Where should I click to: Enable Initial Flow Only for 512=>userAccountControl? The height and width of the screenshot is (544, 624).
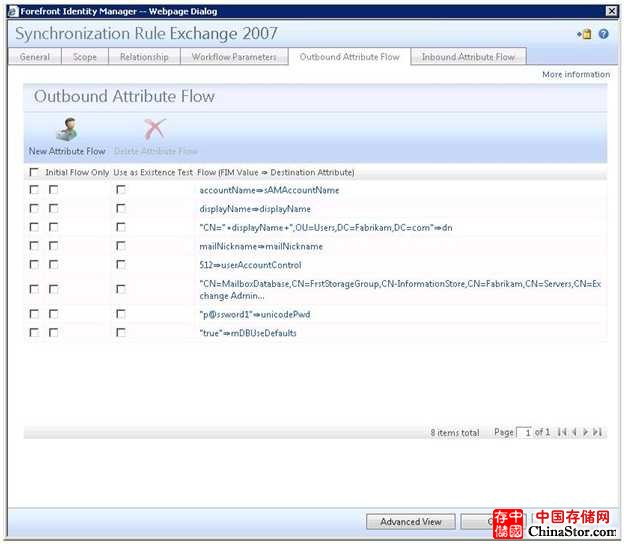(53, 265)
